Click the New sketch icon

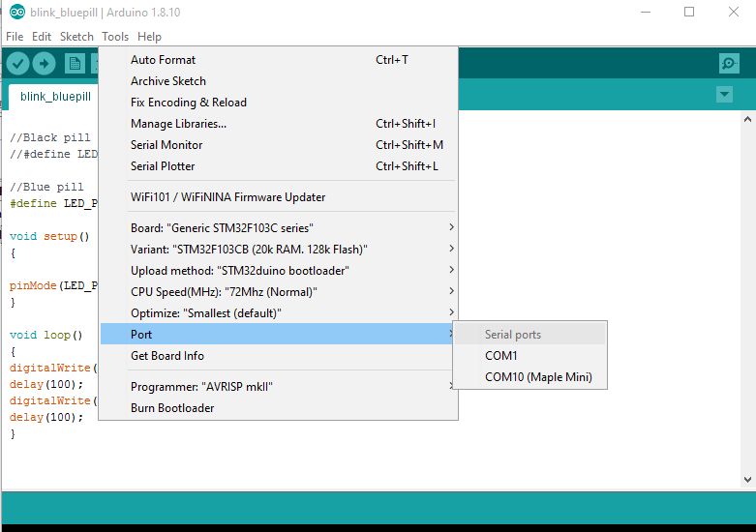[75, 64]
